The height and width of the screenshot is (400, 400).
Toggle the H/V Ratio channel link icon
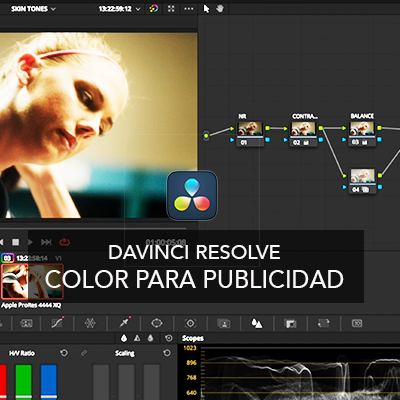[84, 353]
